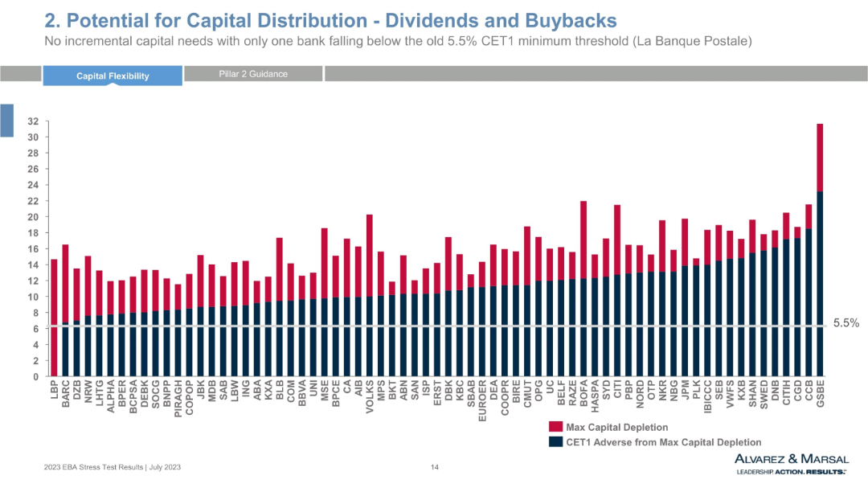Click the page number 14
The width and height of the screenshot is (868, 488).
tap(435, 467)
